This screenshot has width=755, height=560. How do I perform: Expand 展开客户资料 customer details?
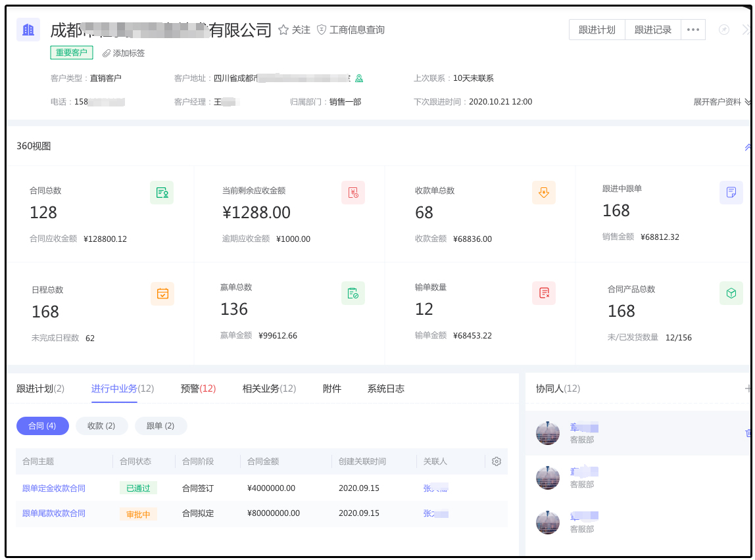pyautogui.click(x=721, y=102)
